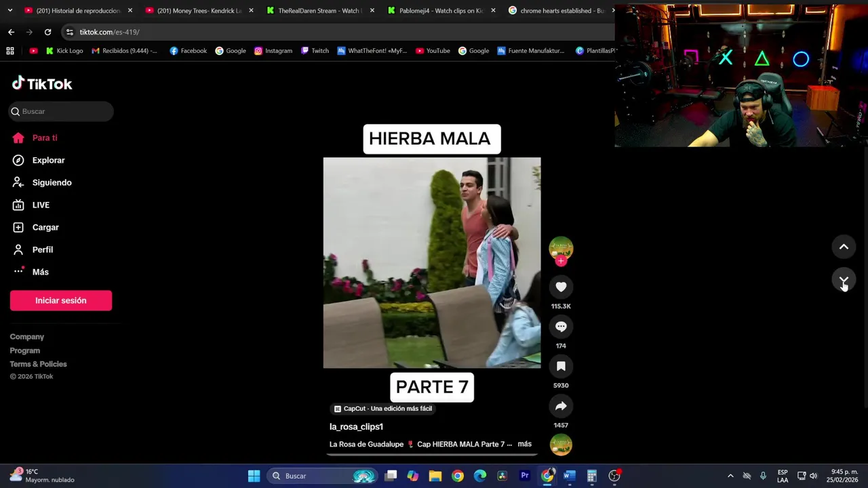Close the TheRealDaren Stream tab
The width and height of the screenshot is (868, 488).
coord(372,11)
